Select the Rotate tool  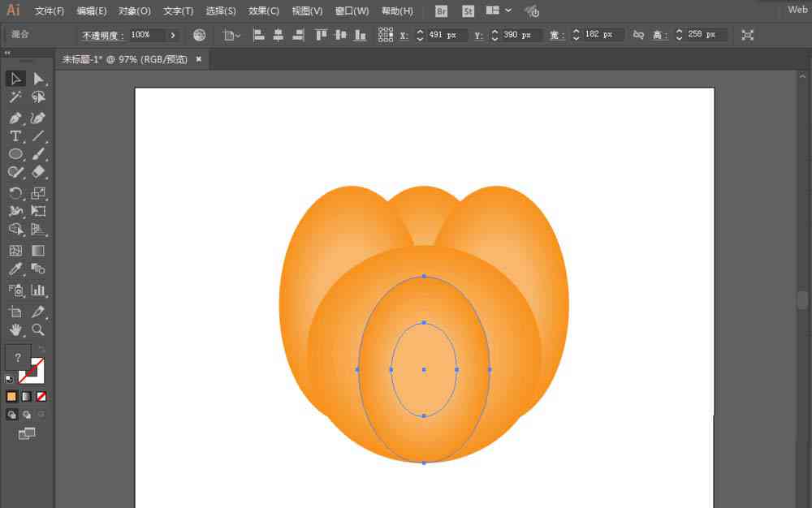tap(15, 193)
